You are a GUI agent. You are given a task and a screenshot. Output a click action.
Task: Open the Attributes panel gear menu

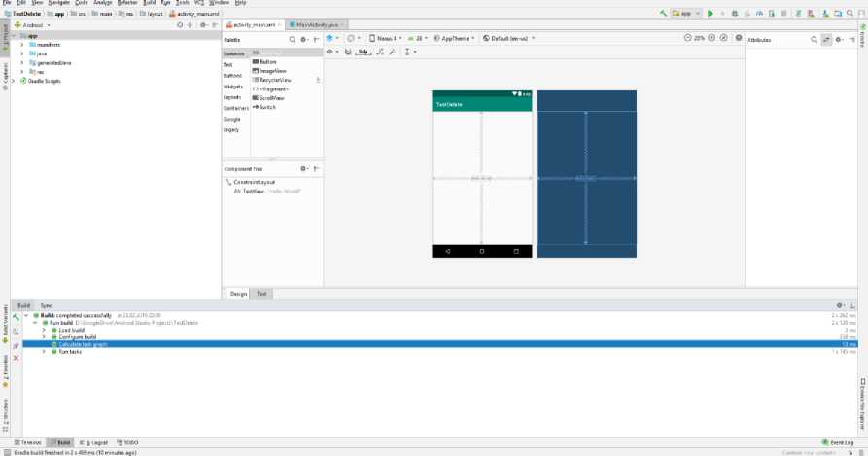[x=839, y=39]
